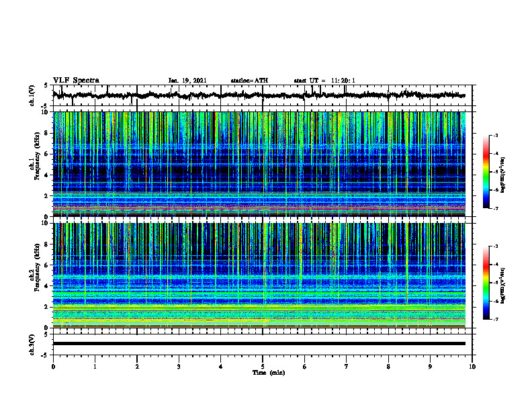
Task: Click the ch.2 color bar 'log(PSD)' label
Action: tap(502, 285)
